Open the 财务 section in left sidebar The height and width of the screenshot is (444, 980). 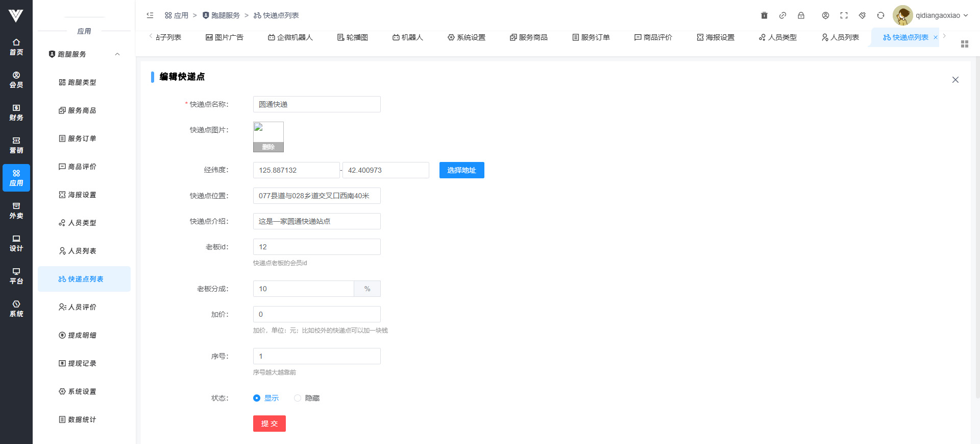(x=16, y=112)
